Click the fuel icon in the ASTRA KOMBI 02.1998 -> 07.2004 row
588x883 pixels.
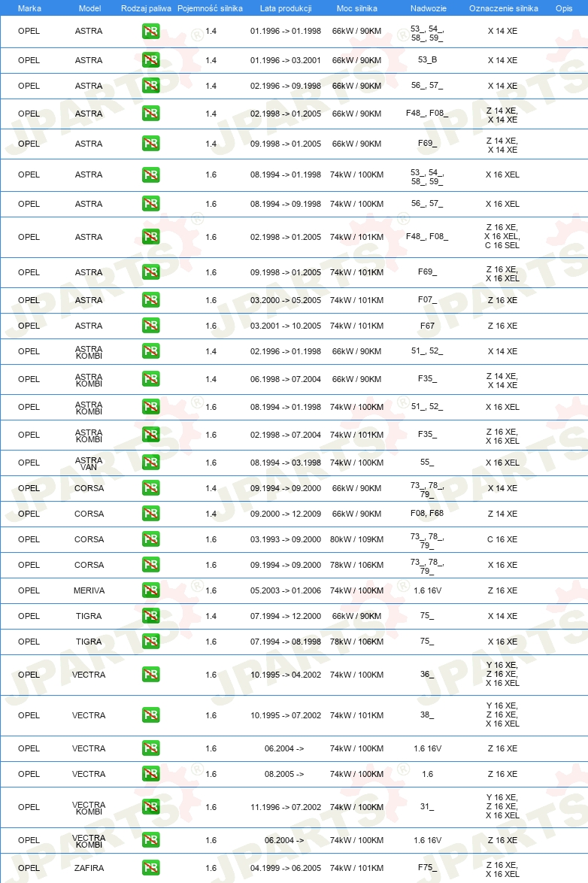pos(150,434)
